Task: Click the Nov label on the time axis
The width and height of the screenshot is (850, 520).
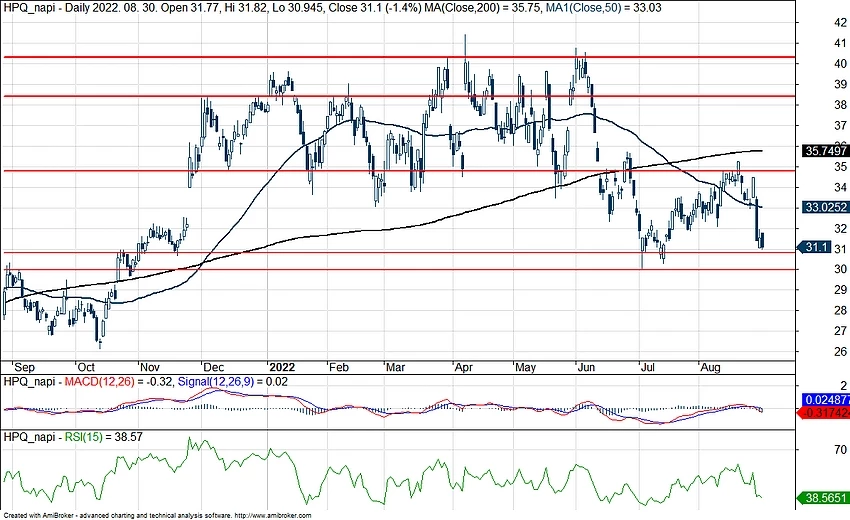Action: point(150,367)
